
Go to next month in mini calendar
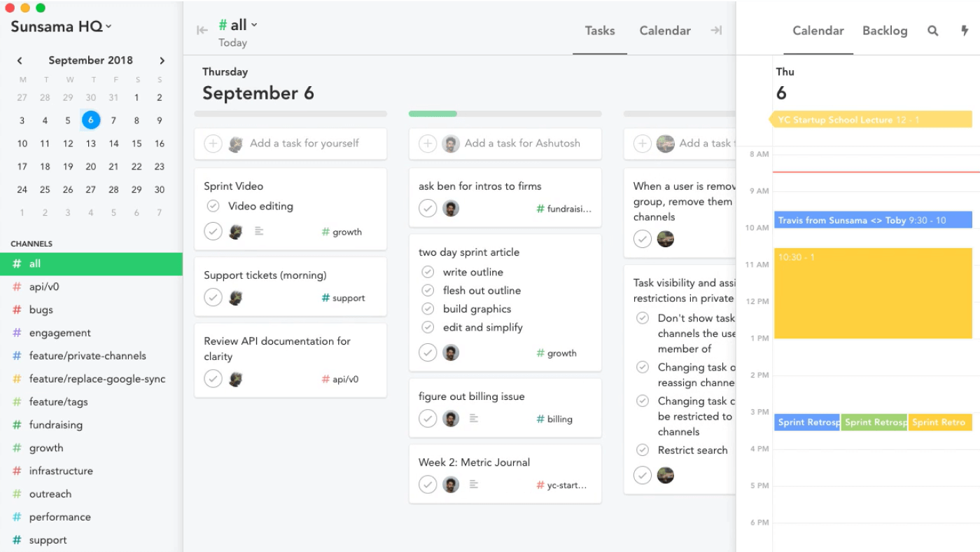(x=162, y=61)
